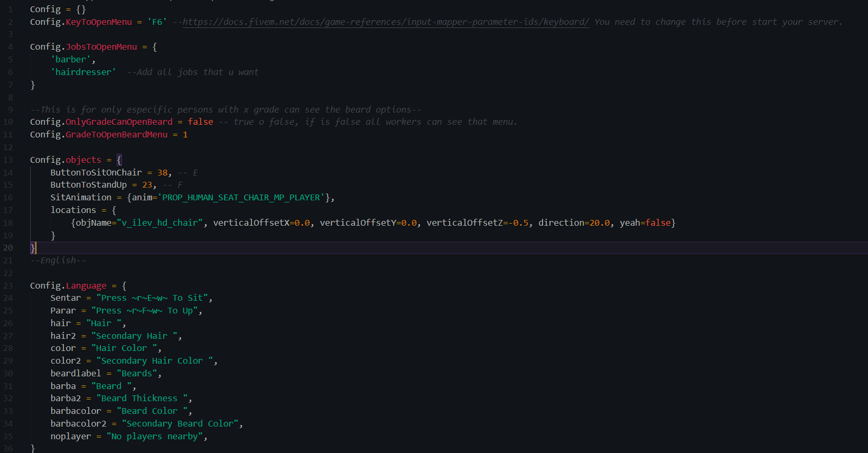Click the 'hairdresser' job string

click(83, 72)
